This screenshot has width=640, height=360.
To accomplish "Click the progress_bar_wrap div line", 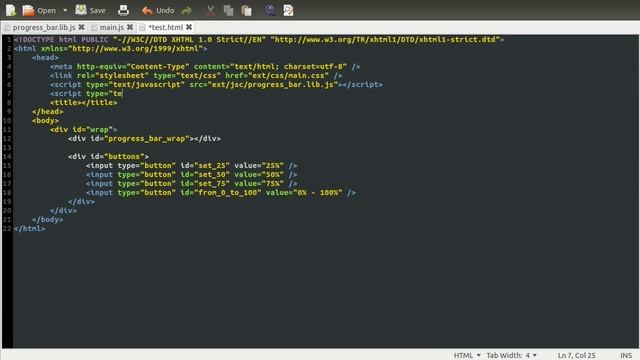I will [144, 138].
